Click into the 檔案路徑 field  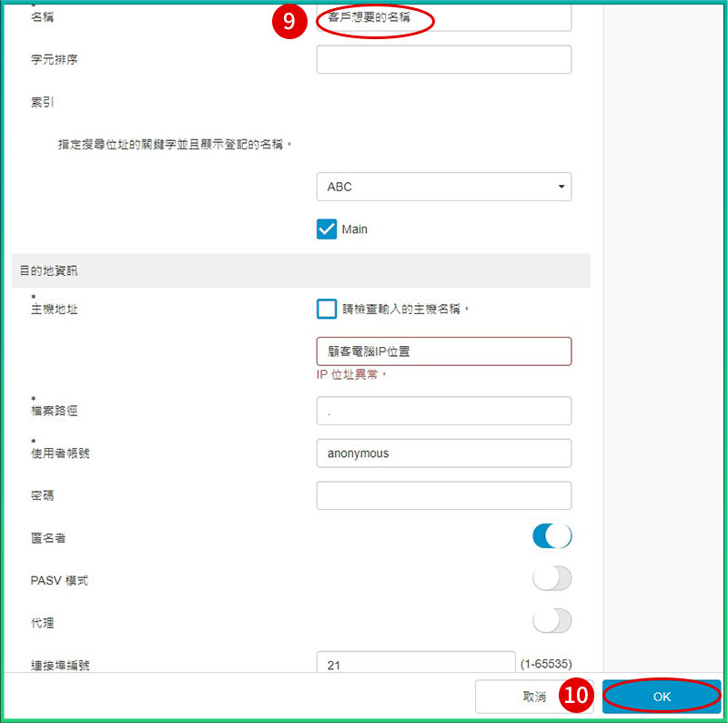click(443, 411)
